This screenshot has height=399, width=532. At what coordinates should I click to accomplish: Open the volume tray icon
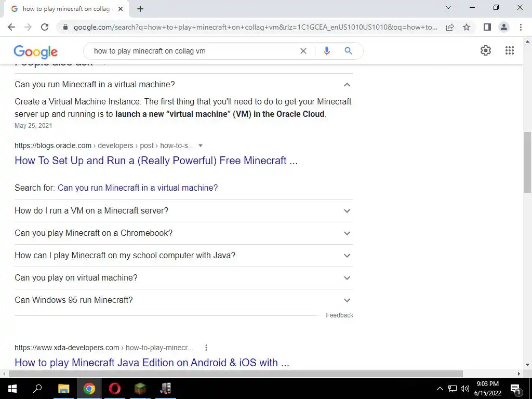tap(465, 389)
